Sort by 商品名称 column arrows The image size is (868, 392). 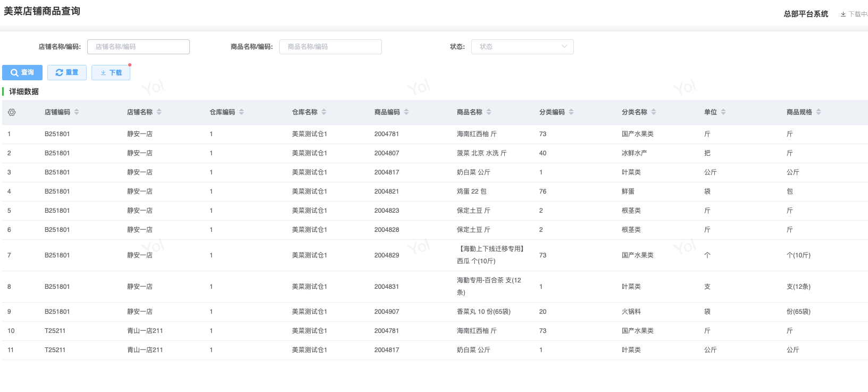489,112
